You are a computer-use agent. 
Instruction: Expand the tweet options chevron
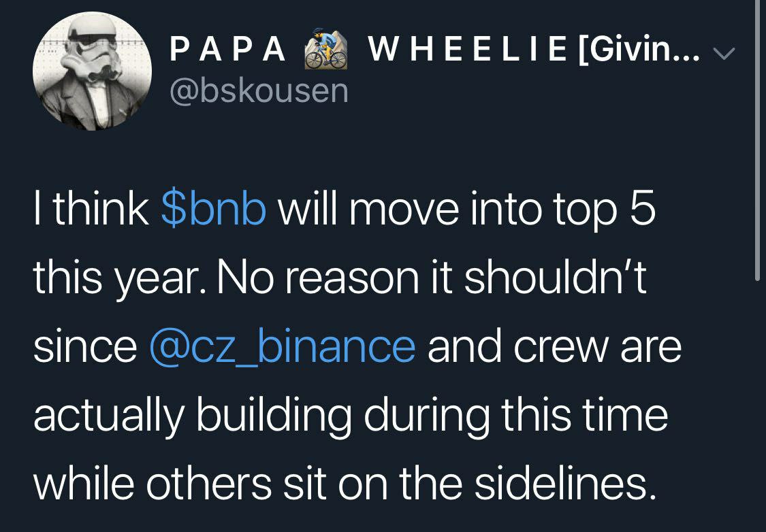[x=724, y=52]
